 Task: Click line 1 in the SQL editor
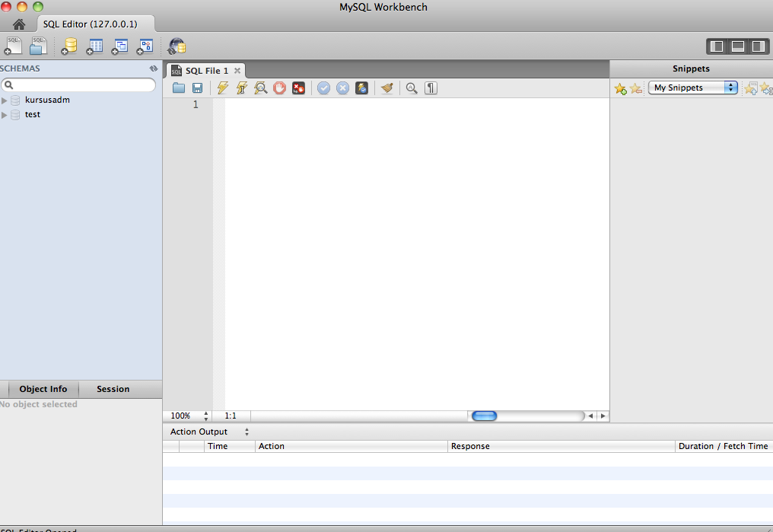[x=417, y=104]
